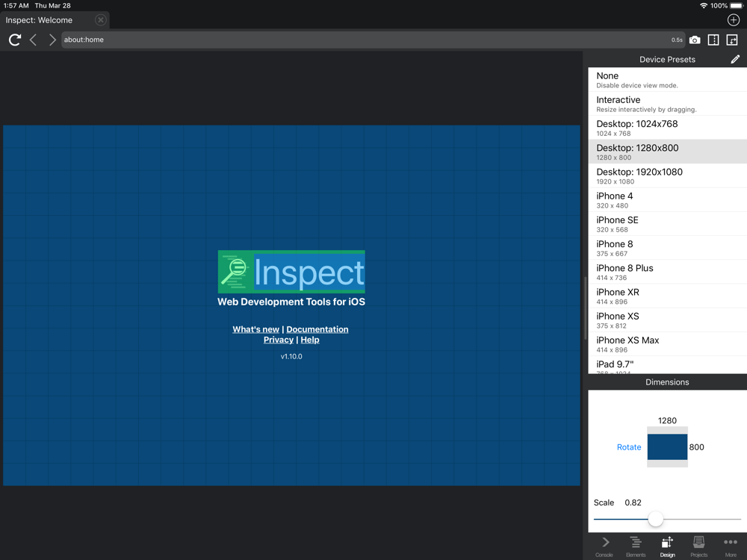Screen dimensions: 747x560
Task: Open the Help link
Action: 310,340
